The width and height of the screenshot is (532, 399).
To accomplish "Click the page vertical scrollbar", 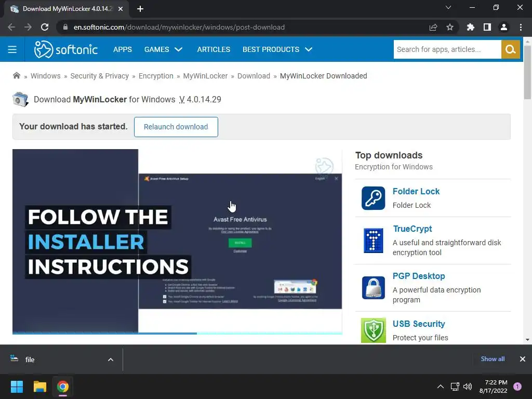I will (x=527, y=72).
